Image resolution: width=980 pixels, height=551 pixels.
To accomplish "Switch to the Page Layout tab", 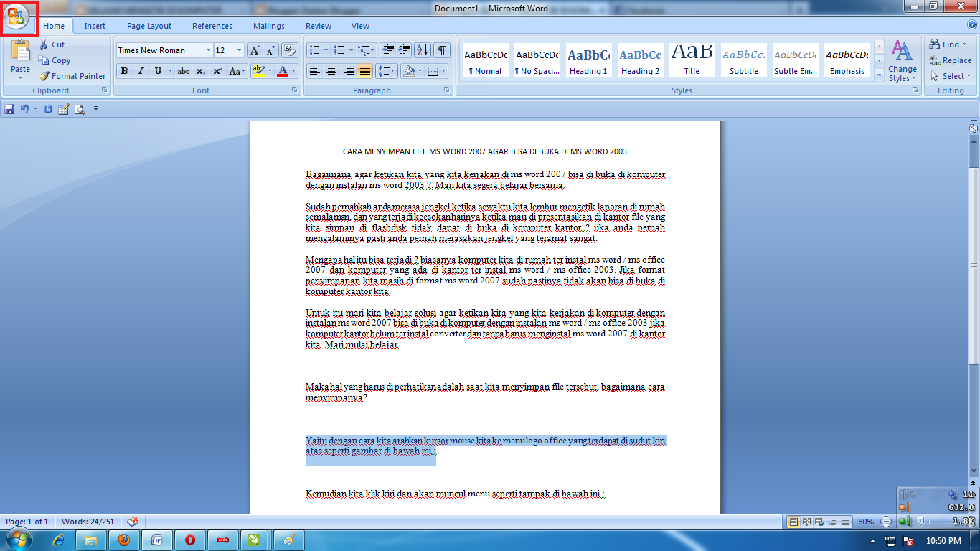I will point(149,26).
